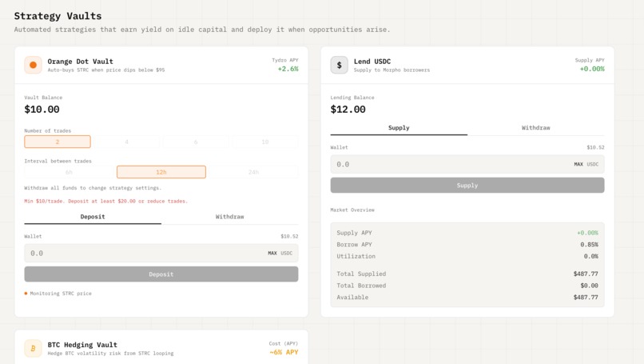Open the Supply tab in Lend USDC
Image resolution: width=644 pixels, height=364 pixels.
[399, 128]
